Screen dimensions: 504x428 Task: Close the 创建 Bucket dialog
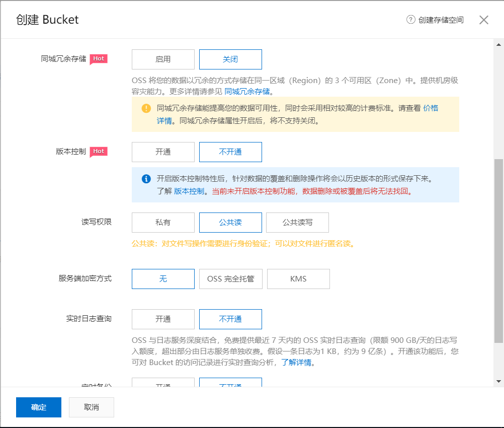484,20
